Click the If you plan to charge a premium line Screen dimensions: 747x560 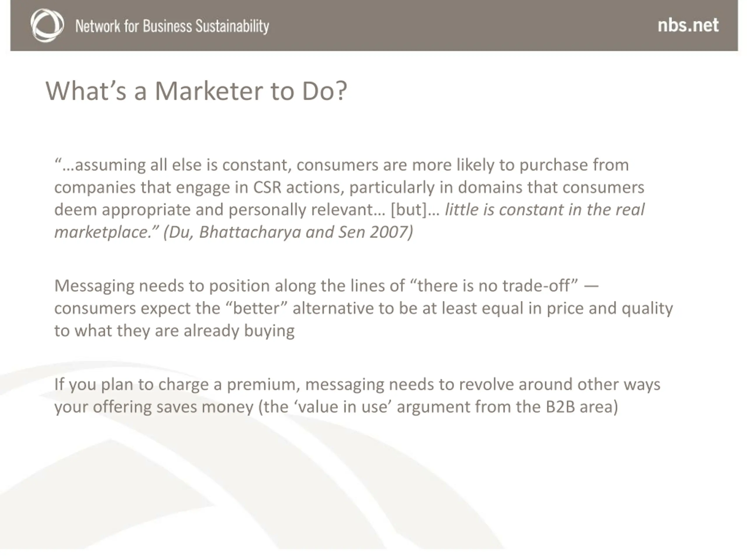(x=357, y=384)
